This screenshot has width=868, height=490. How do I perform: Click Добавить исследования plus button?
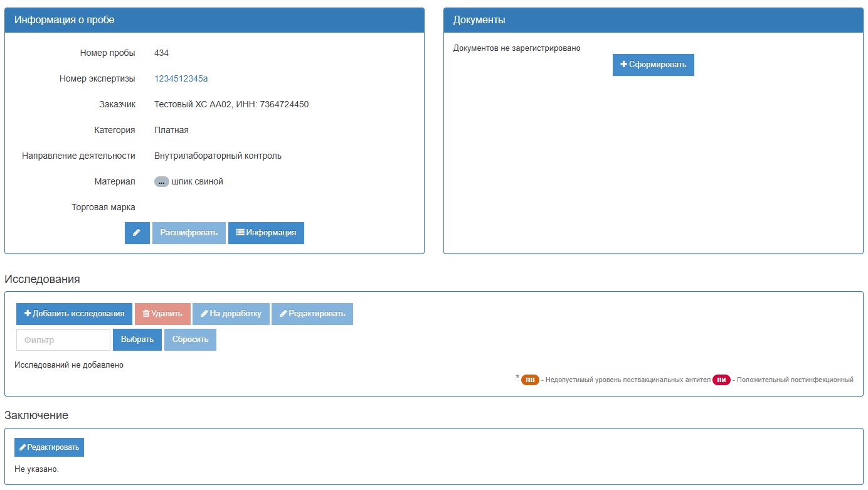pyautogui.click(x=74, y=314)
